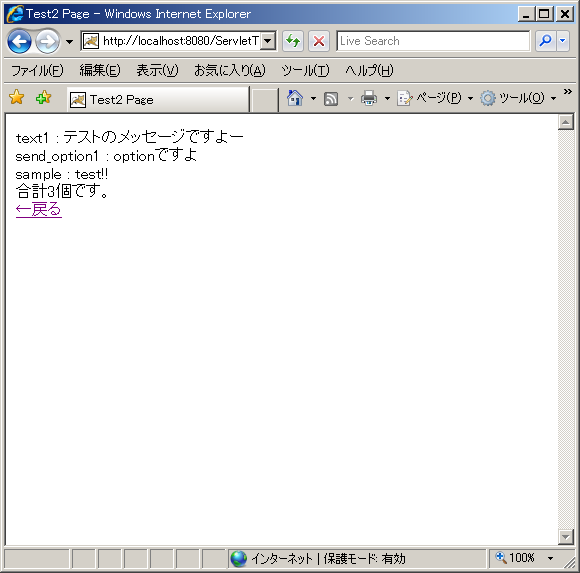580x573 pixels.
Task: Open the ツール(O) toolbar dropdown
Action: [x=518, y=98]
